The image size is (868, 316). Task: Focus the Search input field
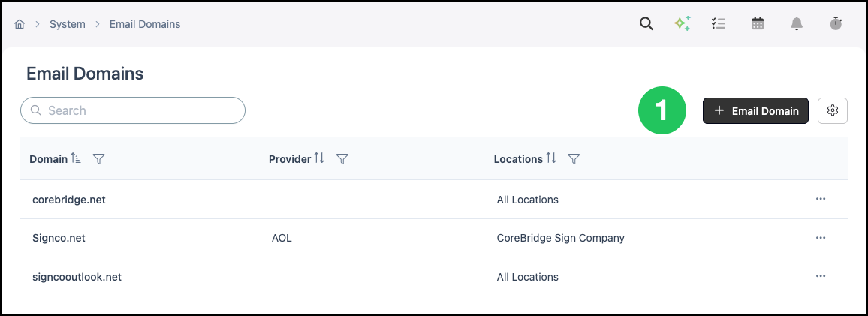(x=133, y=110)
